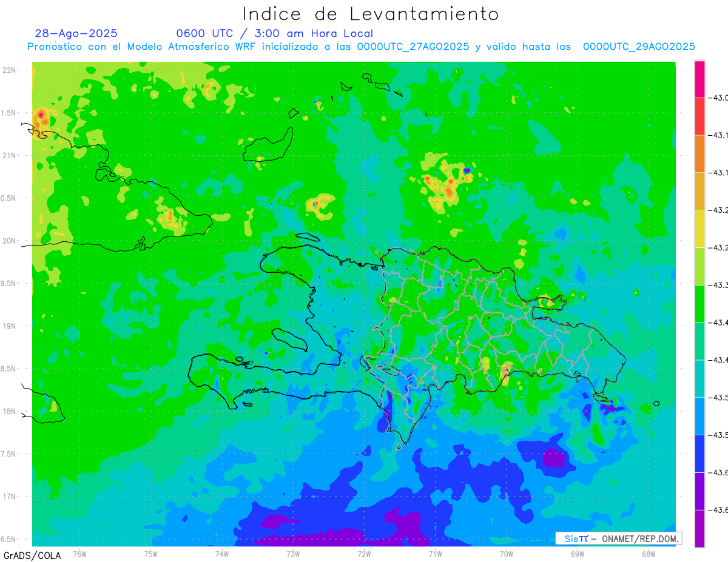Click the '73W' longitude label
The width and height of the screenshot is (728, 562).
[x=293, y=554]
